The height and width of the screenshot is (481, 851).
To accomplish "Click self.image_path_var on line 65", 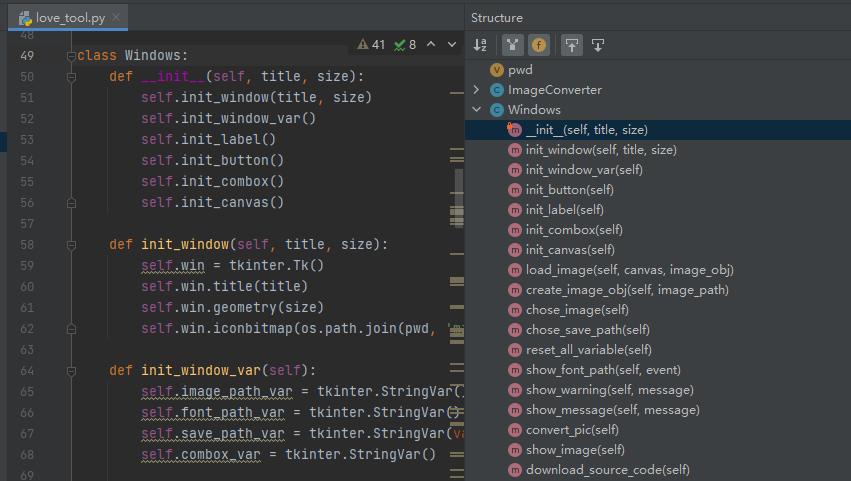I will (217, 391).
